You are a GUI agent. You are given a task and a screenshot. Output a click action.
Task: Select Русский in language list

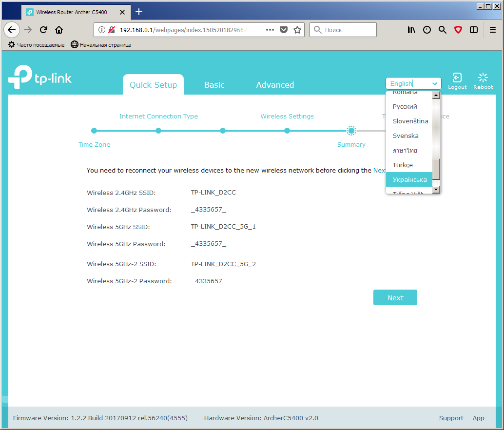409,106
